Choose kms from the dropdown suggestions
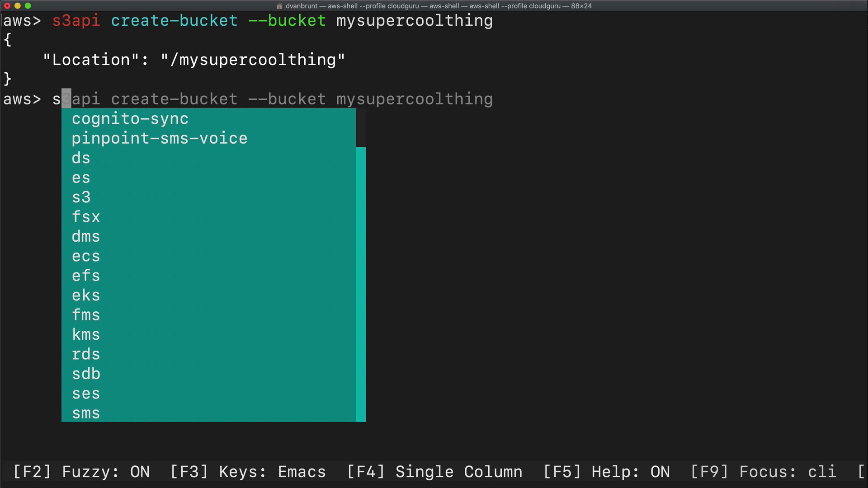The height and width of the screenshot is (488, 868). click(x=86, y=335)
